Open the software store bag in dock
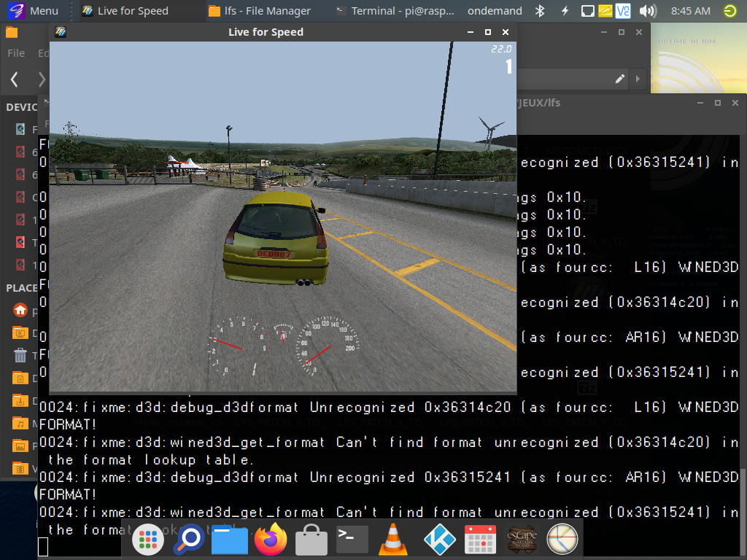 (x=311, y=539)
